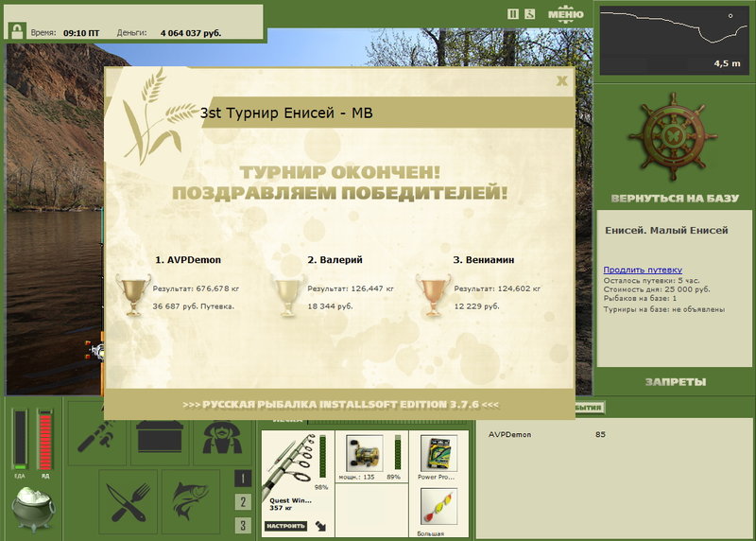This screenshot has height=541, width=756.
Task: Click the winner name 1. AVPDemon
Action: coord(188,260)
